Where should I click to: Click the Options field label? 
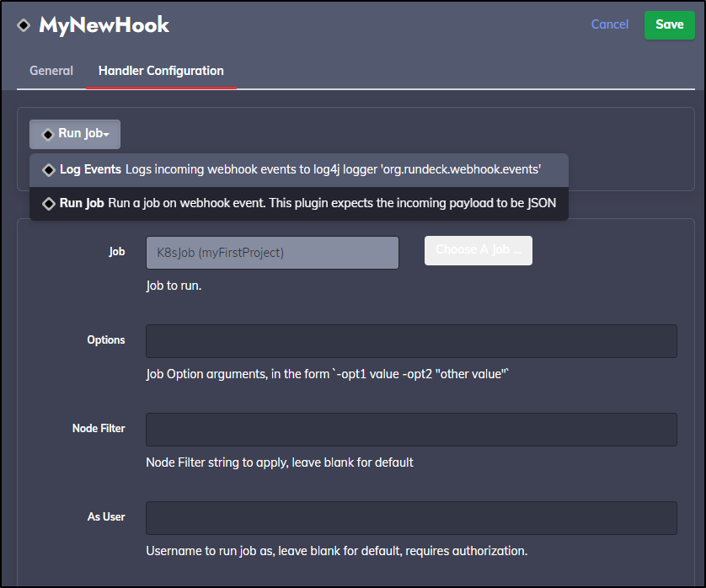pos(106,340)
